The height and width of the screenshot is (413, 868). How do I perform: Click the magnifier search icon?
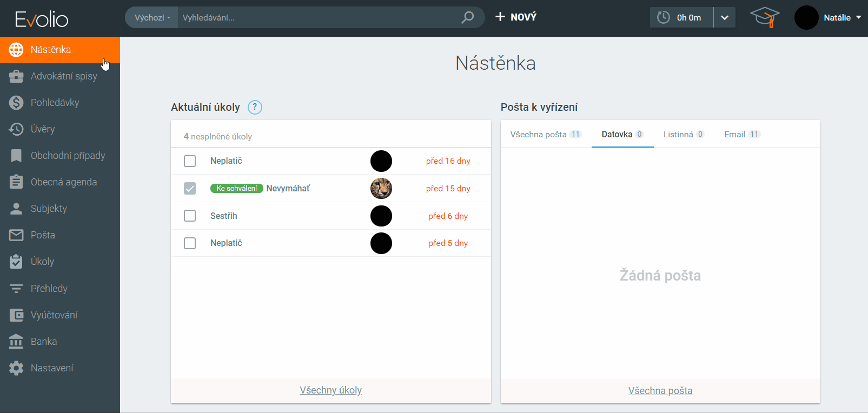coord(467,17)
